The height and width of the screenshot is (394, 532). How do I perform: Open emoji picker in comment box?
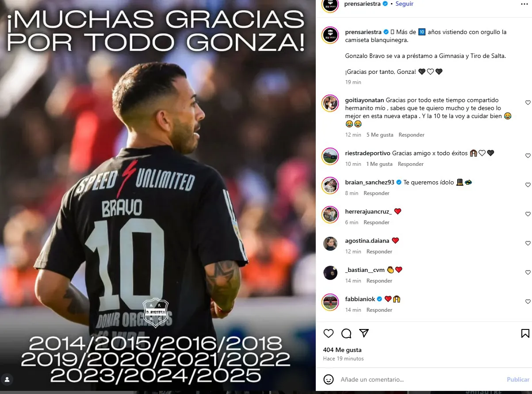pyautogui.click(x=329, y=379)
